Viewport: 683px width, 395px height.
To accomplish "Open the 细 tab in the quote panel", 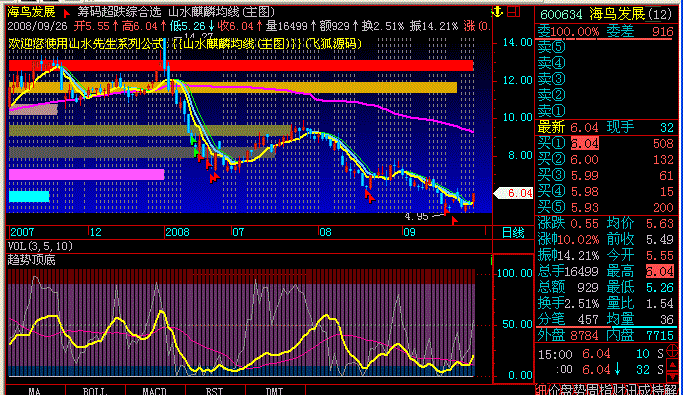I will click(x=542, y=390).
